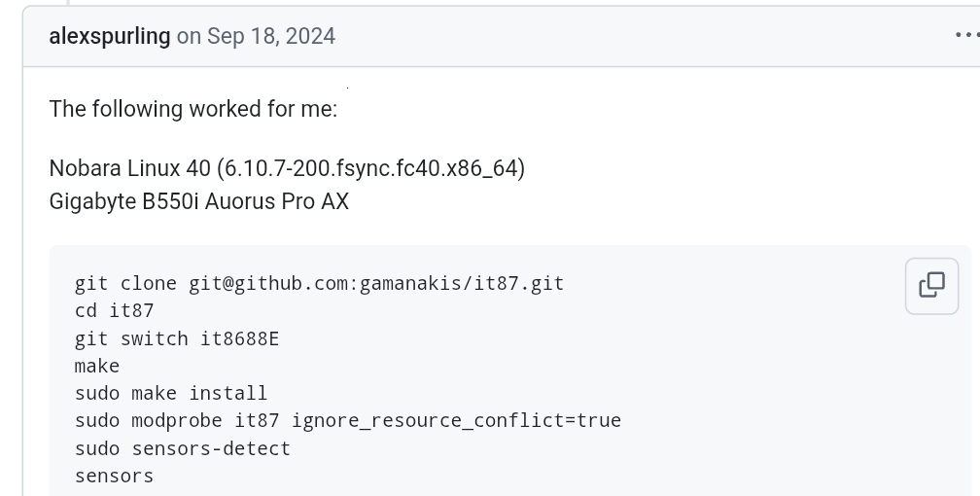Click the 'it8688E' branch name in code
This screenshot has width=980, height=496.
pos(240,338)
